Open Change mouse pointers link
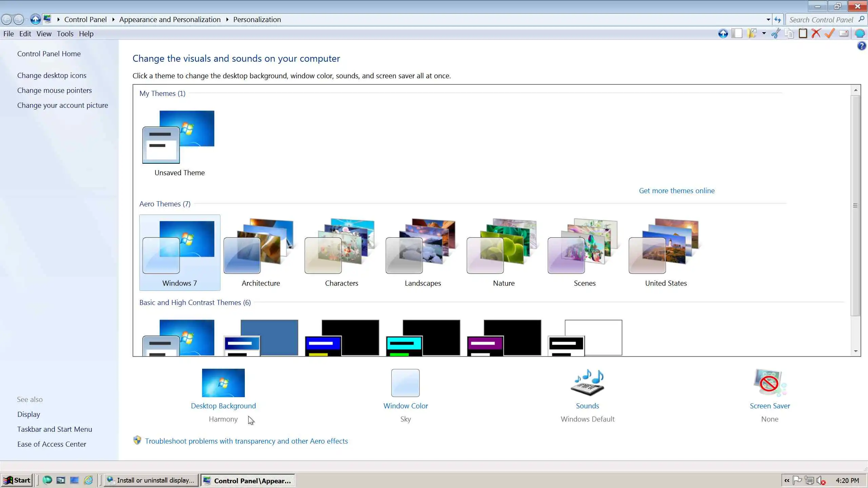 [x=54, y=90]
